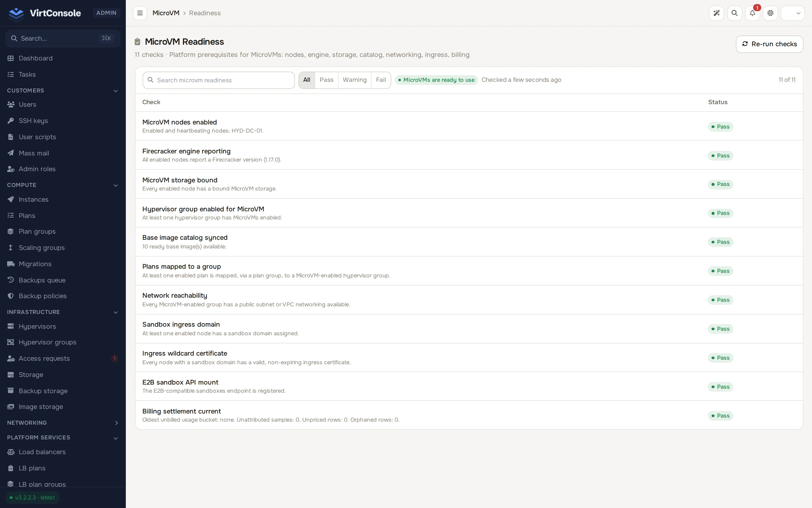Select MicroVM nodes enabled row
The image size is (812, 508).
coord(469,126)
